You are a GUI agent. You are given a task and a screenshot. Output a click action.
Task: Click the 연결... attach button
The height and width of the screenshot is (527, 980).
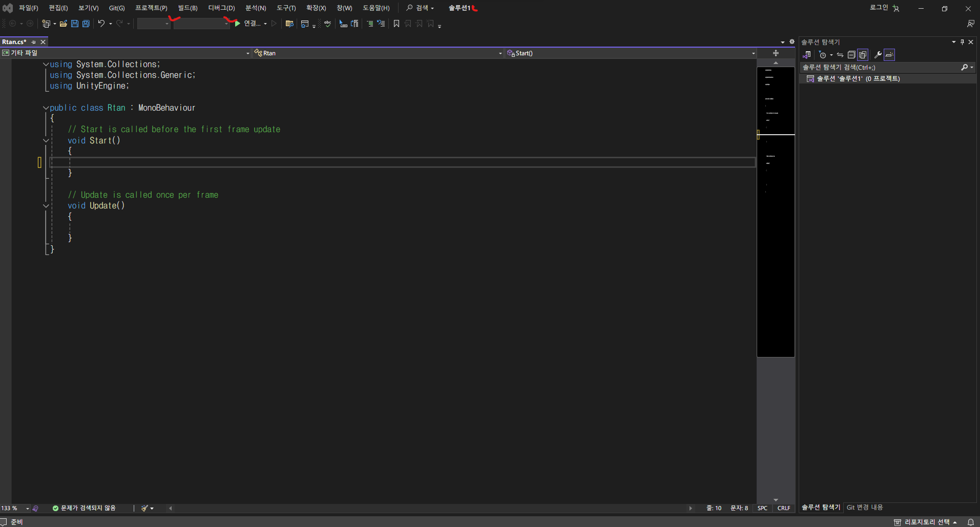click(251, 24)
